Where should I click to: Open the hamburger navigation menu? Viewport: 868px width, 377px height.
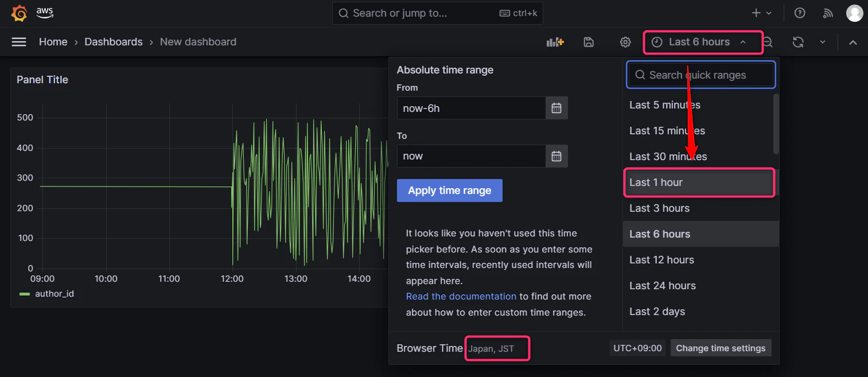(x=19, y=42)
